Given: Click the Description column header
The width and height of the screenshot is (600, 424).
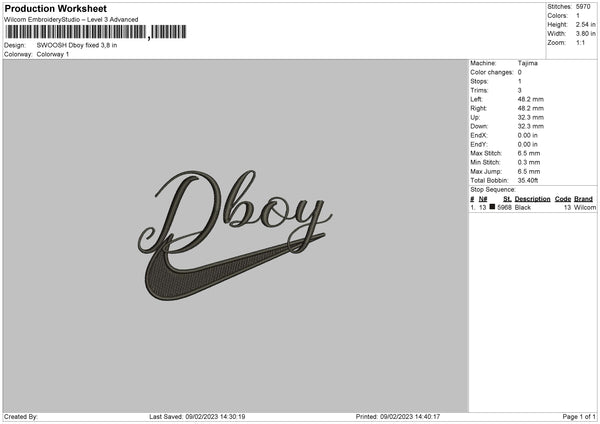Looking at the screenshot, I should [532, 199].
